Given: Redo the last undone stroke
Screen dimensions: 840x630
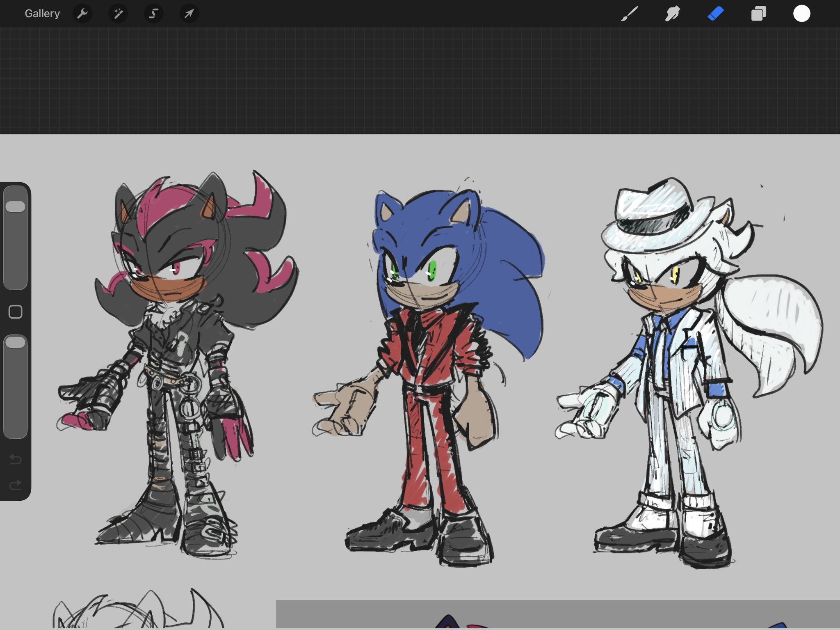Looking at the screenshot, I should [x=16, y=485].
